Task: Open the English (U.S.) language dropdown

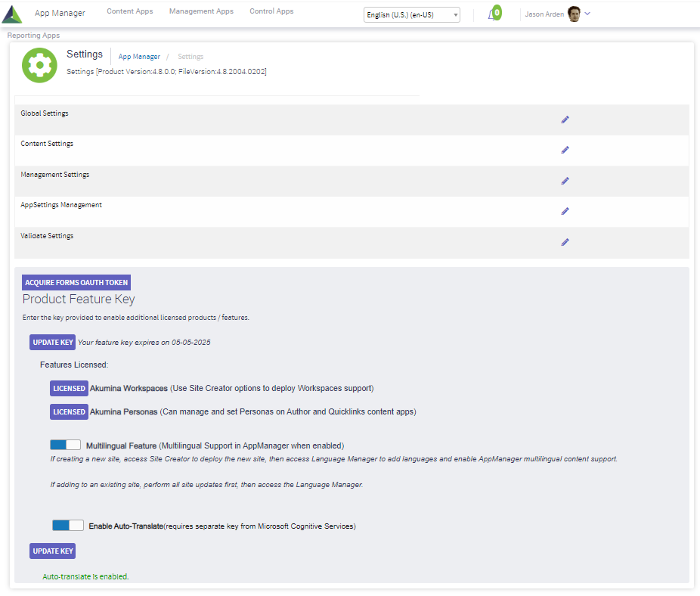Action: (x=411, y=15)
